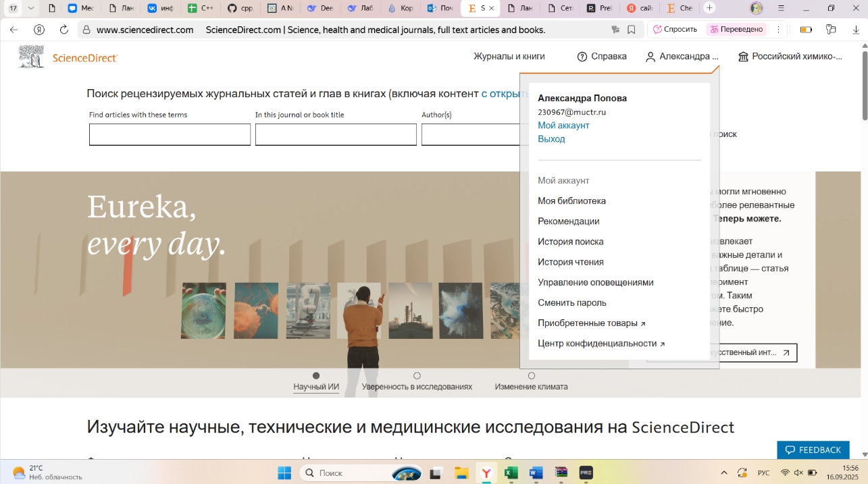Open Excel from the taskbar
This screenshot has width=868, height=484.
point(511,473)
